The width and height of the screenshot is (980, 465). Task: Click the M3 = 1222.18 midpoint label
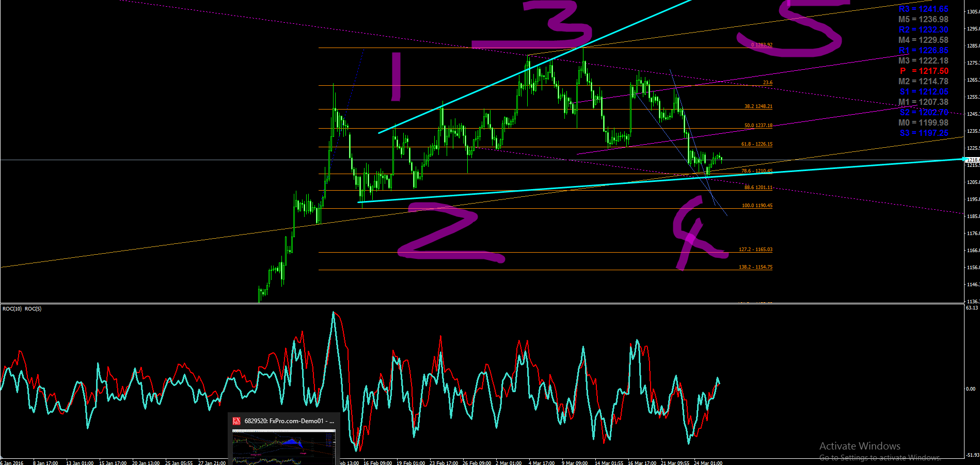pos(923,61)
